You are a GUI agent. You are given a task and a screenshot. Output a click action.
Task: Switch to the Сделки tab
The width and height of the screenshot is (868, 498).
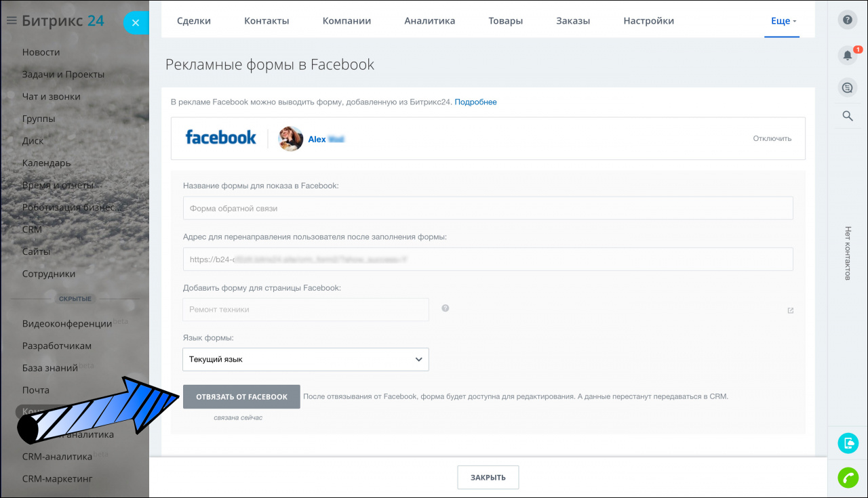click(194, 21)
